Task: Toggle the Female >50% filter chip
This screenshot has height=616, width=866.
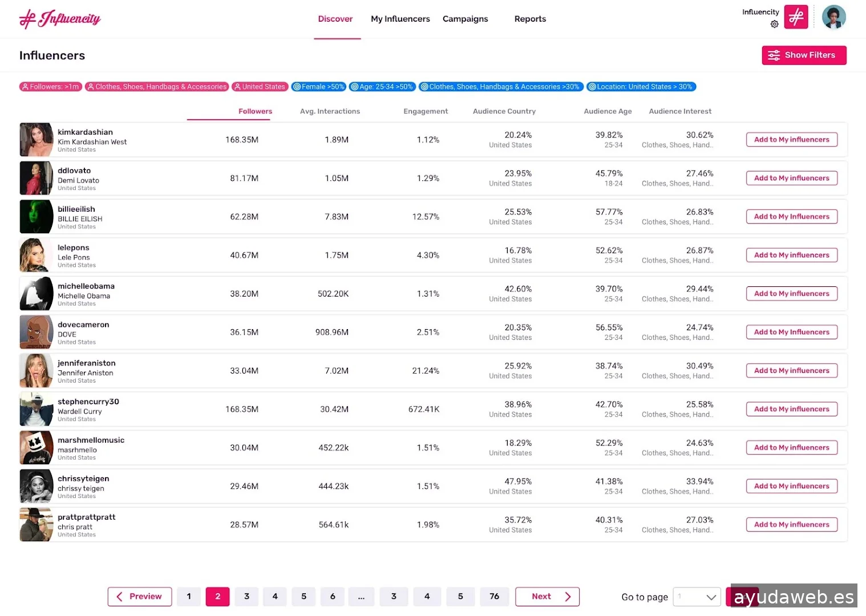Action: click(x=318, y=87)
